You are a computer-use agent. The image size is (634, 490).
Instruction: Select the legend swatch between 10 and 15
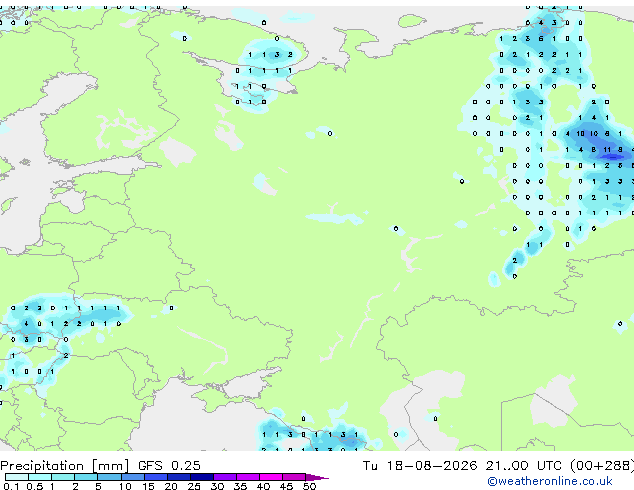click(x=132, y=477)
